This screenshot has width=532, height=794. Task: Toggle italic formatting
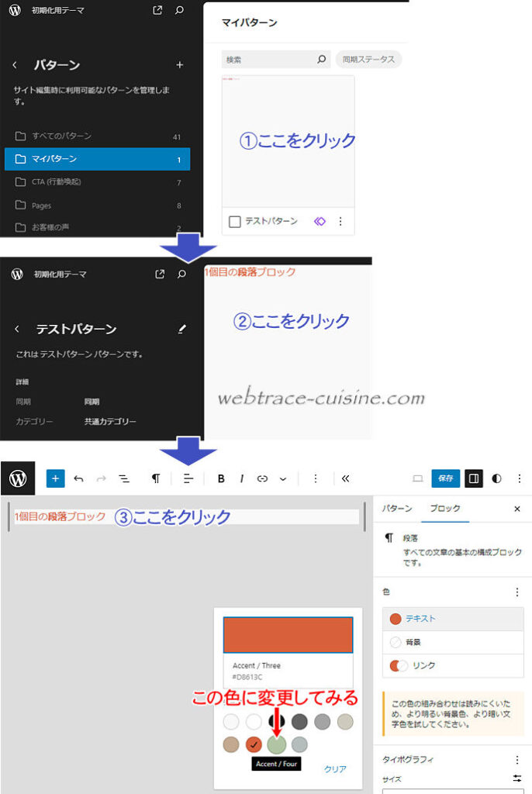pos(242,478)
